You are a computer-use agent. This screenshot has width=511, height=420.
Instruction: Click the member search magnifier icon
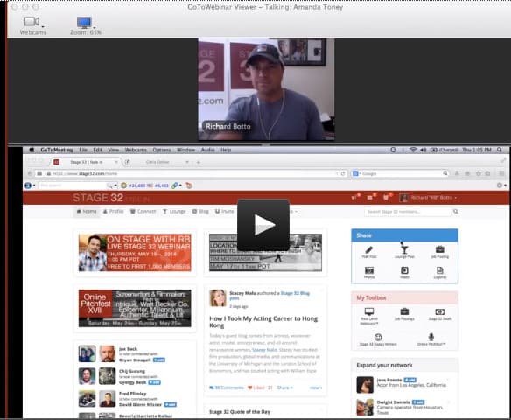coord(456,212)
